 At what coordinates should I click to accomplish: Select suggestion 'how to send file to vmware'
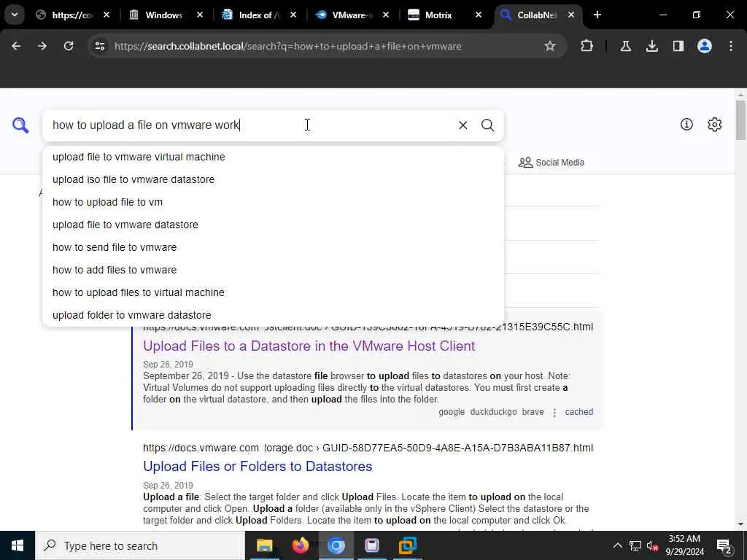(273, 247)
